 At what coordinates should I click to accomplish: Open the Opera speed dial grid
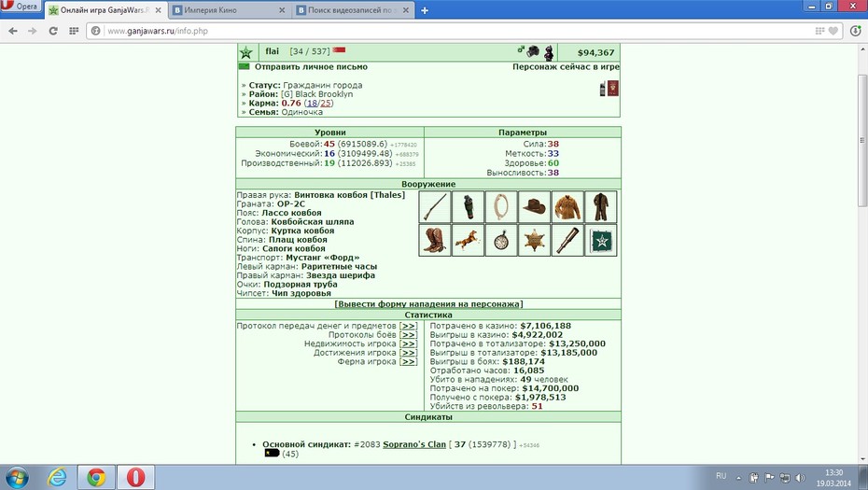74,31
